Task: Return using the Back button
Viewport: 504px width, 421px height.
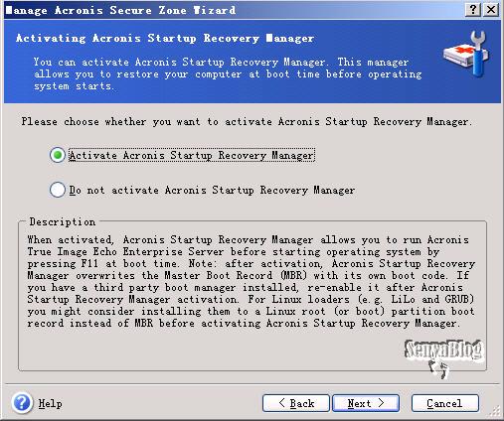Action: coord(296,403)
